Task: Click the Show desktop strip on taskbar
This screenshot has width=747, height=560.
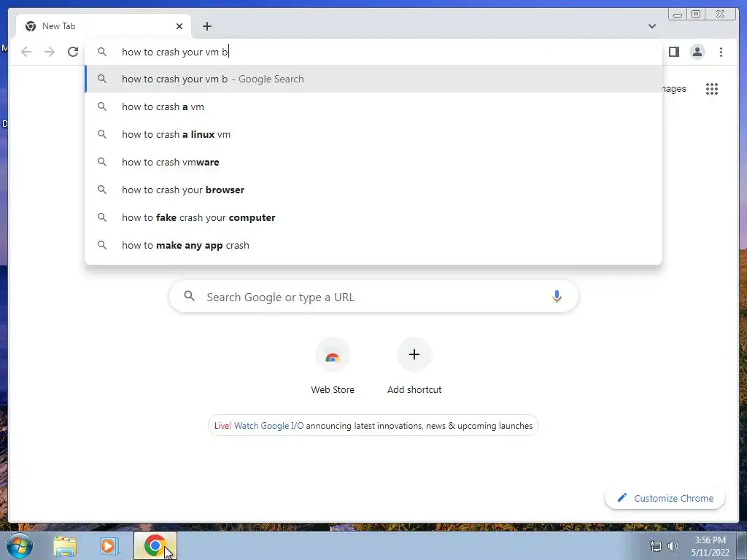Action: 742,545
